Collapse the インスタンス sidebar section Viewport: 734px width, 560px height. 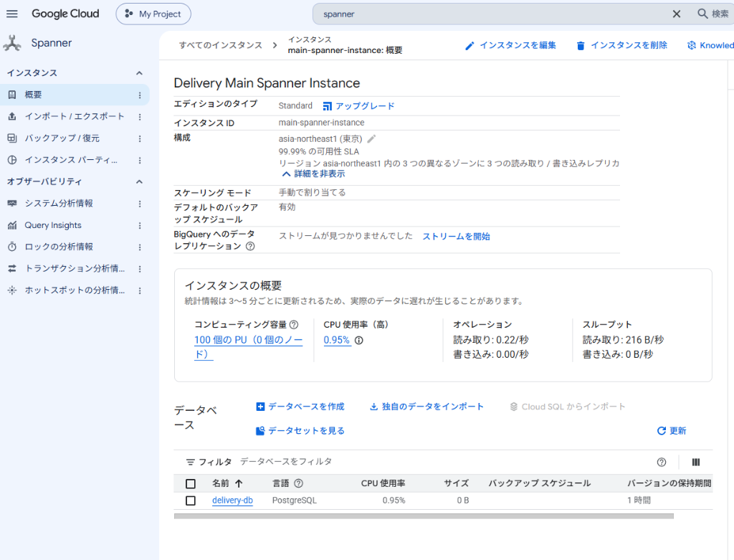coord(139,73)
